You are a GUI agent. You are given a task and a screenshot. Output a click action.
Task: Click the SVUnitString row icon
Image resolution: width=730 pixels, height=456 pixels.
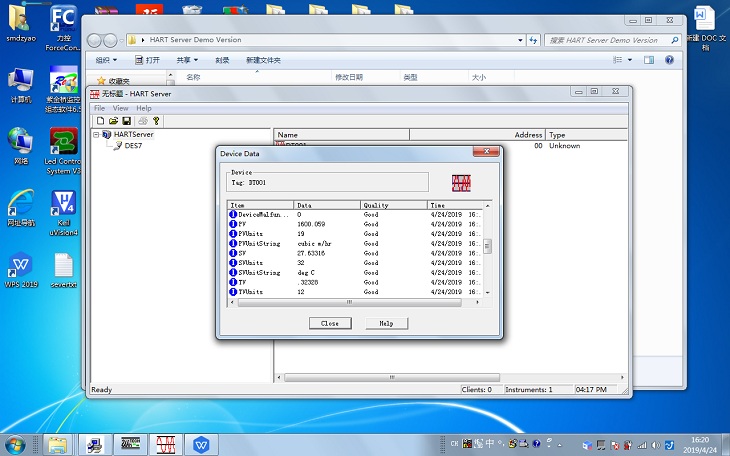(233, 270)
